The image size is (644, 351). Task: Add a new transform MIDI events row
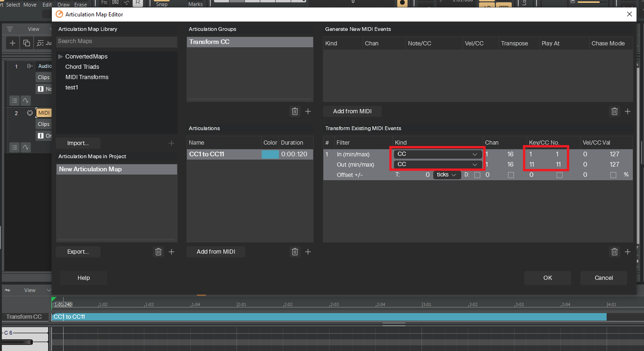point(628,252)
